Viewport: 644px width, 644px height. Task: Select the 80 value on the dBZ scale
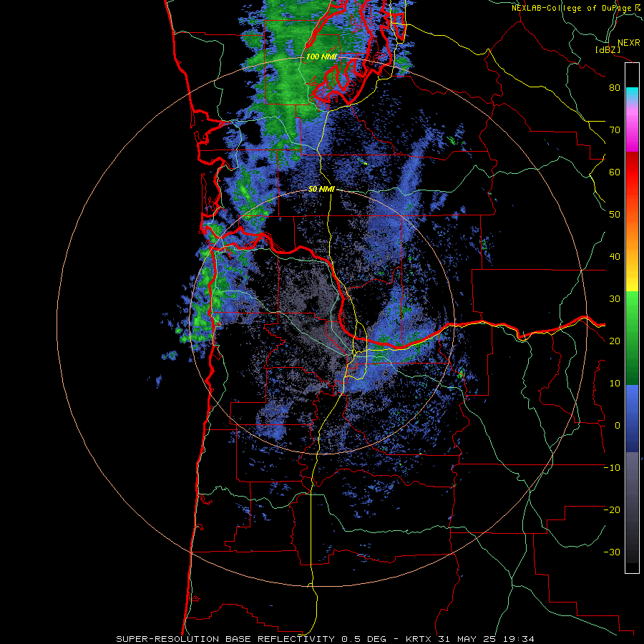[x=615, y=88]
